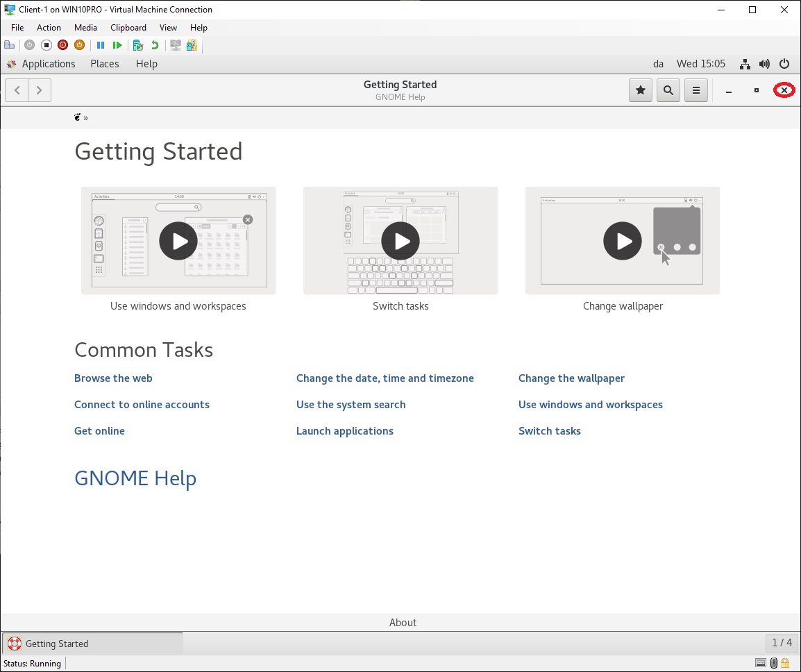
Task: Select 'Getting Started' in the bottom window list
Action: click(92, 644)
